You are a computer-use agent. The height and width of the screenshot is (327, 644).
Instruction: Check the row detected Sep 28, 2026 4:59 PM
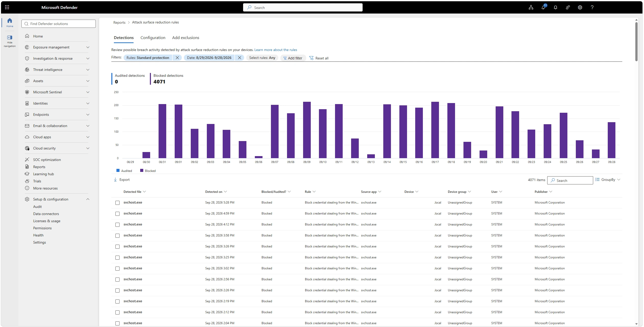coord(117,214)
